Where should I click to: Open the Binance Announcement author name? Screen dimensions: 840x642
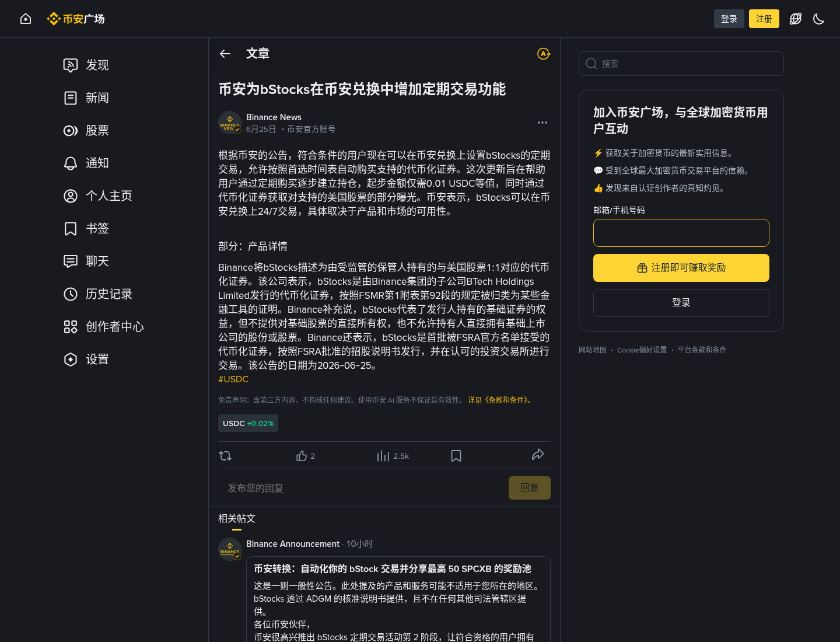pyautogui.click(x=293, y=544)
